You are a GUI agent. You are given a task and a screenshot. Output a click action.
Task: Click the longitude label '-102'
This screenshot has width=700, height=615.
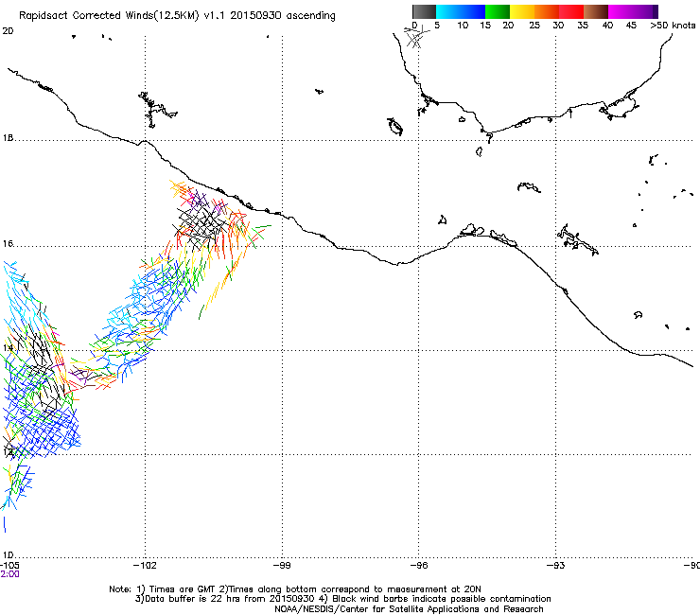(145, 566)
